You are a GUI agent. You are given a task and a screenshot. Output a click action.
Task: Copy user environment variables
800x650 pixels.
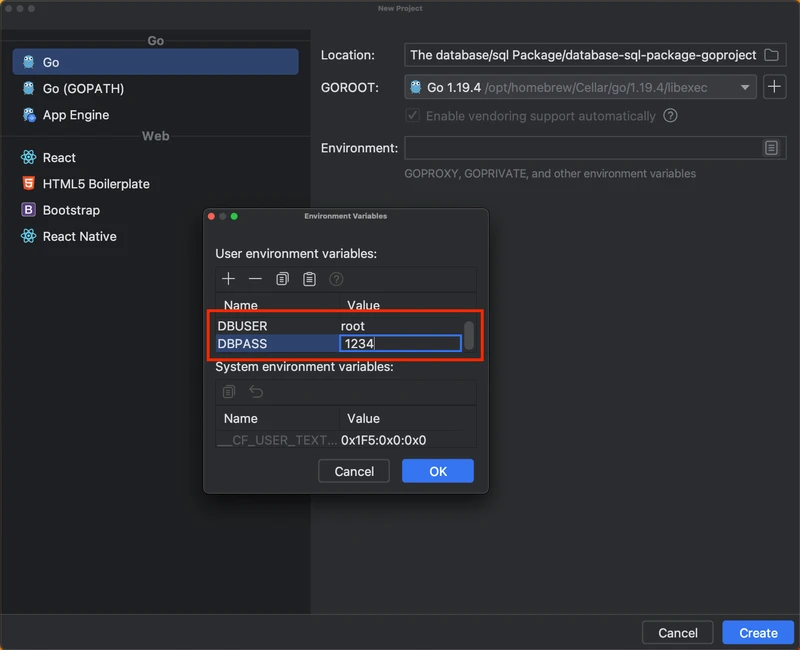pos(283,279)
